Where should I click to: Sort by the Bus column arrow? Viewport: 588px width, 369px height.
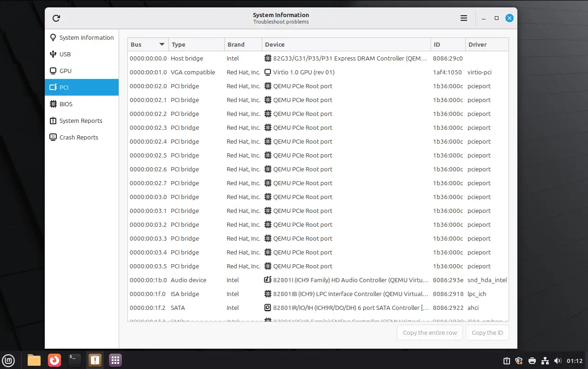coord(162,44)
